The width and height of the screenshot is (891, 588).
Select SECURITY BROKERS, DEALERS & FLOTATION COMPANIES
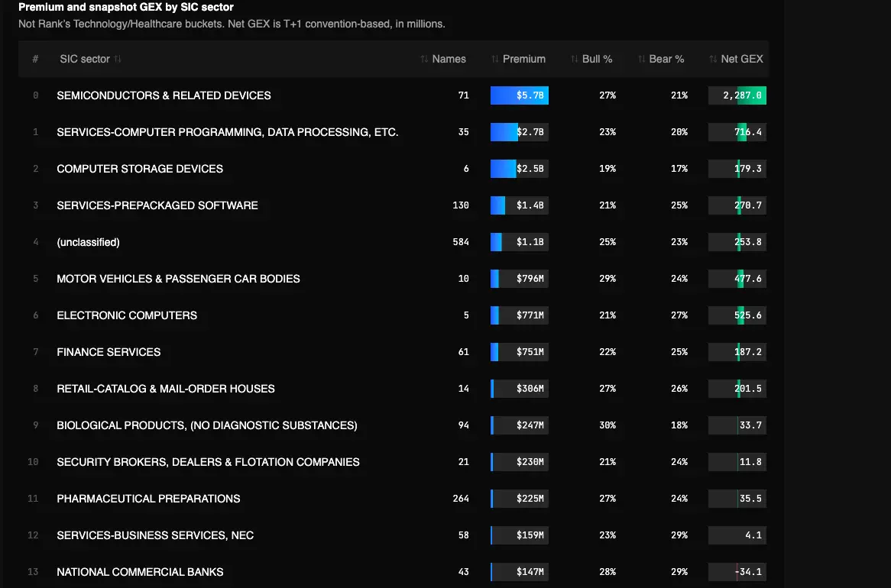pos(208,462)
